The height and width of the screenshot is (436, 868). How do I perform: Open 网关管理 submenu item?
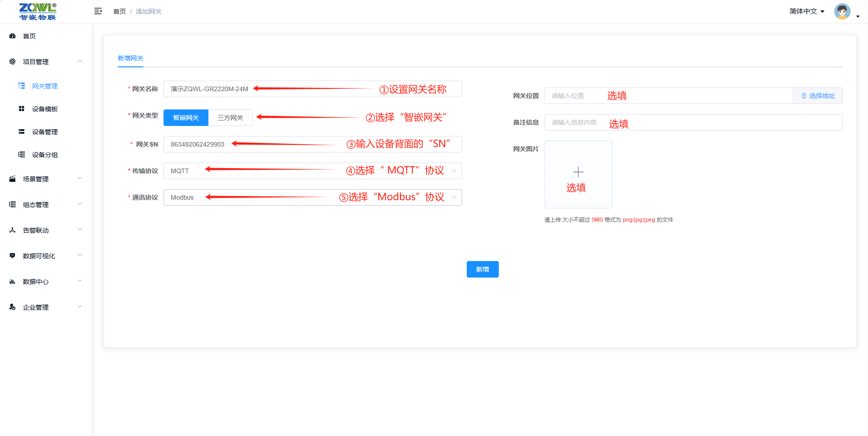click(46, 86)
